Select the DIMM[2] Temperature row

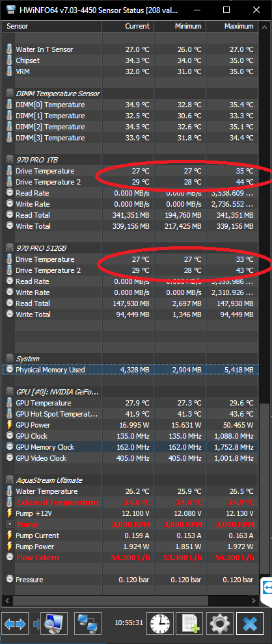pos(131,127)
